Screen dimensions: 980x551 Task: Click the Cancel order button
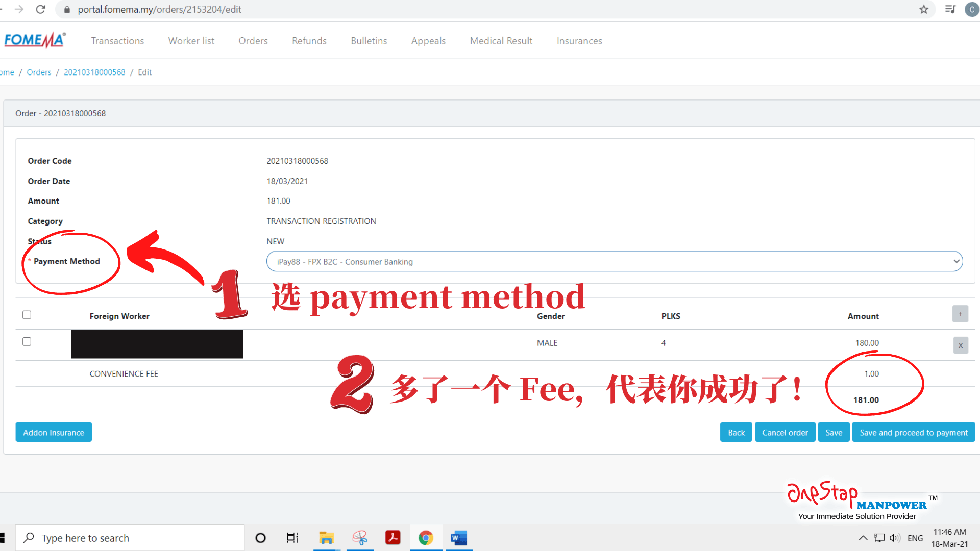785,432
